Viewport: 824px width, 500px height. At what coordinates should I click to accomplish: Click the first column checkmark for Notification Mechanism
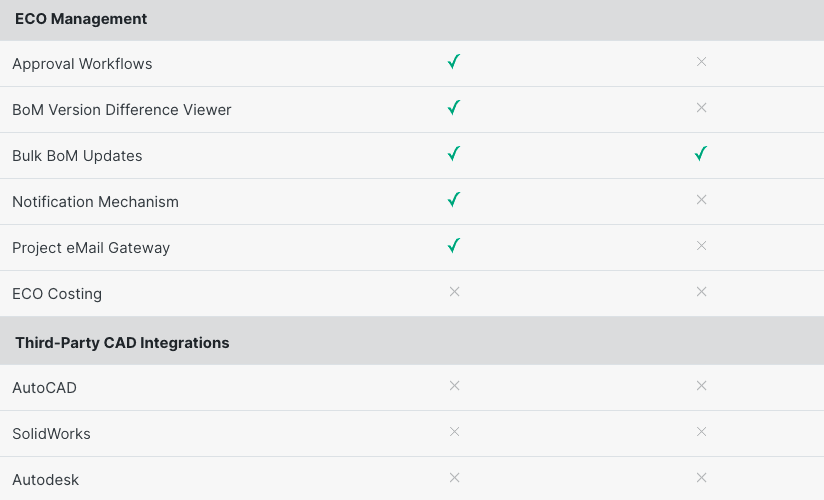454,200
